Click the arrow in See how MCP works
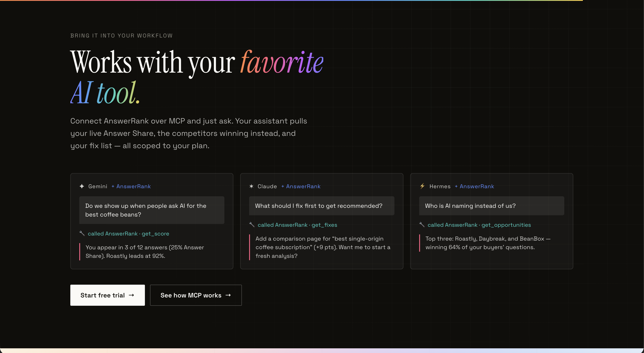 [228, 295]
